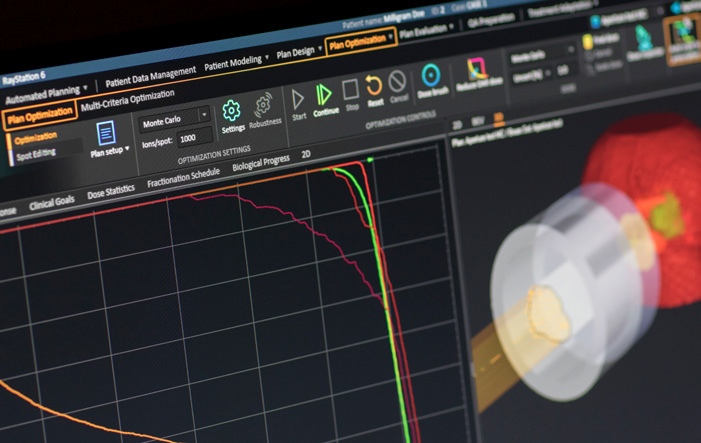Click the Cancel optimization icon
Image resolution: width=701 pixels, height=443 pixels.
(398, 82)
